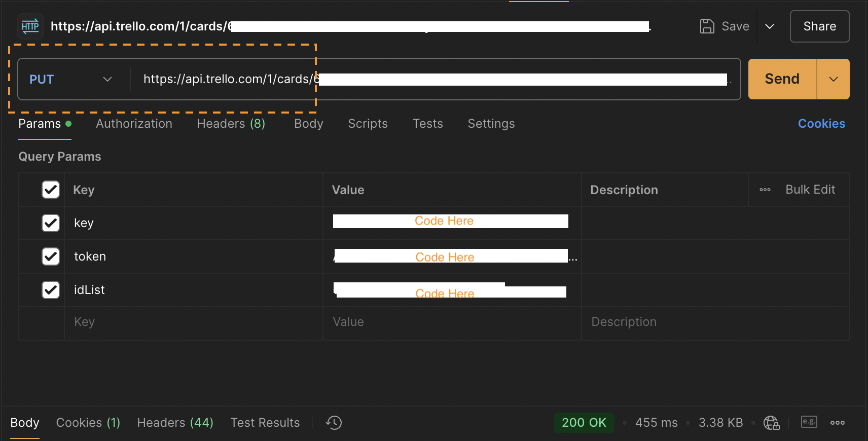Click the idList parameter value cell
Image resolution: width=868 pixels, height=441 pixels.
452,290
